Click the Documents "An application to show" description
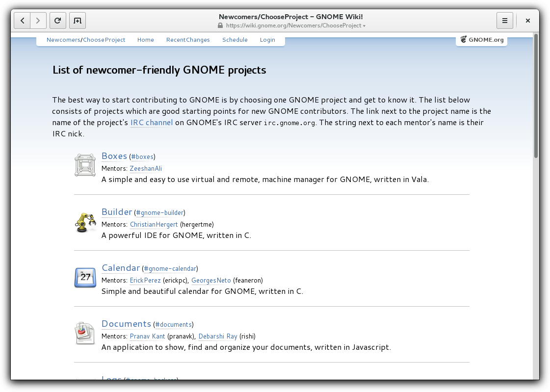The image size is (550, 392). [246, 347]
